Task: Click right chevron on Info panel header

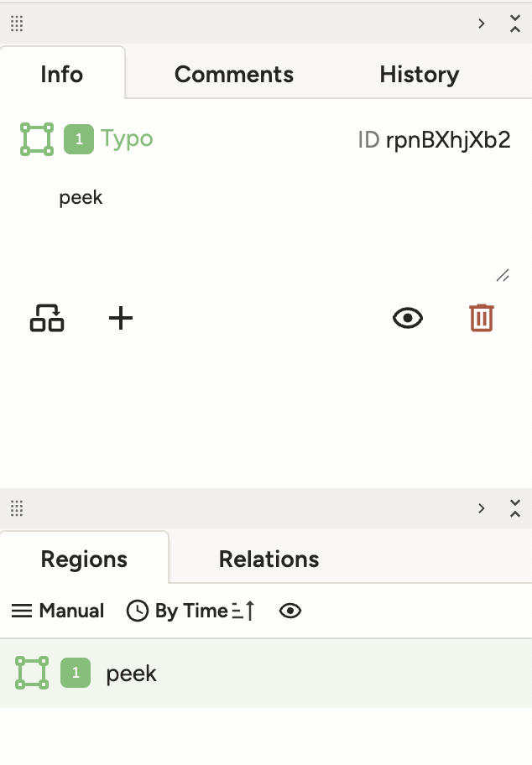Action: [x=482, y=23]
